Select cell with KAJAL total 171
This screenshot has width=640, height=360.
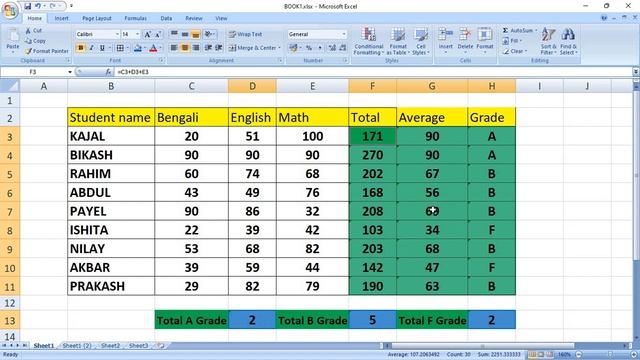[x=372, y=136]
